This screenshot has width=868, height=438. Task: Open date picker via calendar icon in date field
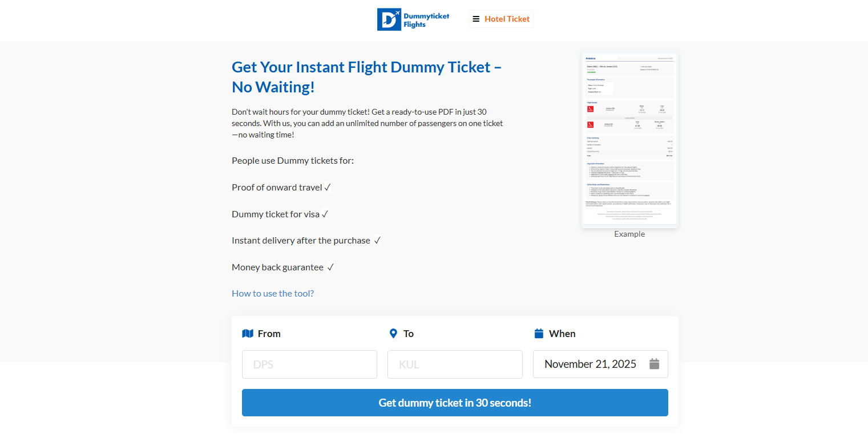click(654, 364)
